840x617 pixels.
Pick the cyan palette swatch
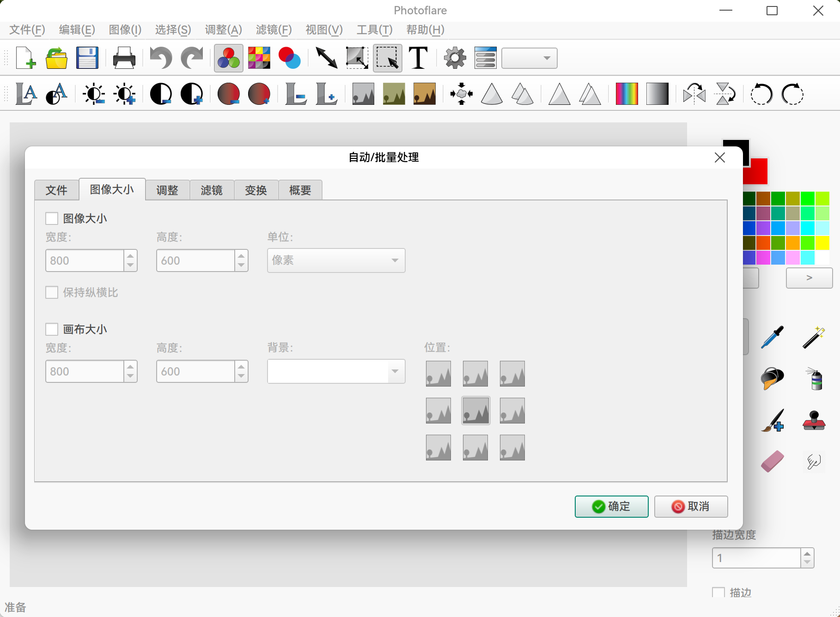[x=808, y=228]
